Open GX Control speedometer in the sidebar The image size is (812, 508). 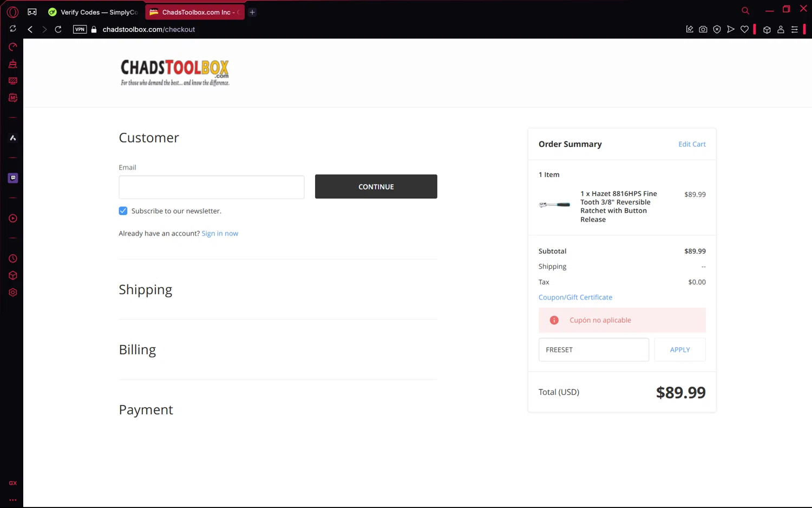tap(13, 47)
